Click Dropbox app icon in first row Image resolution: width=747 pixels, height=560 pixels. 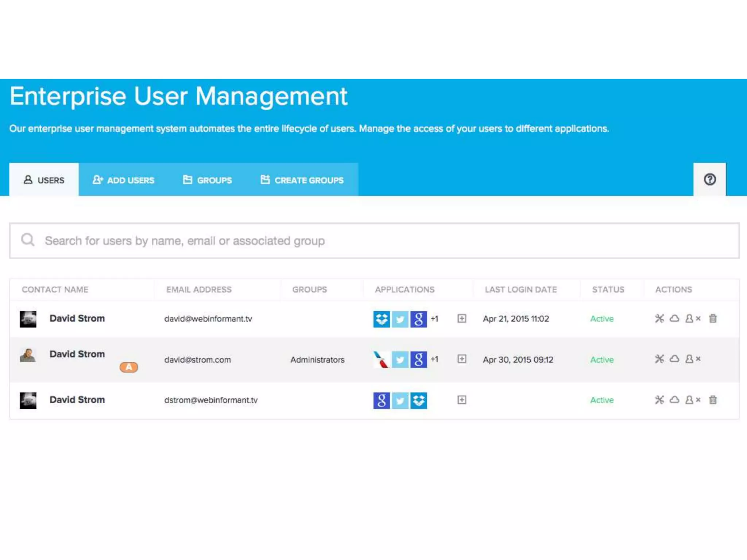(x=382, y=319)
